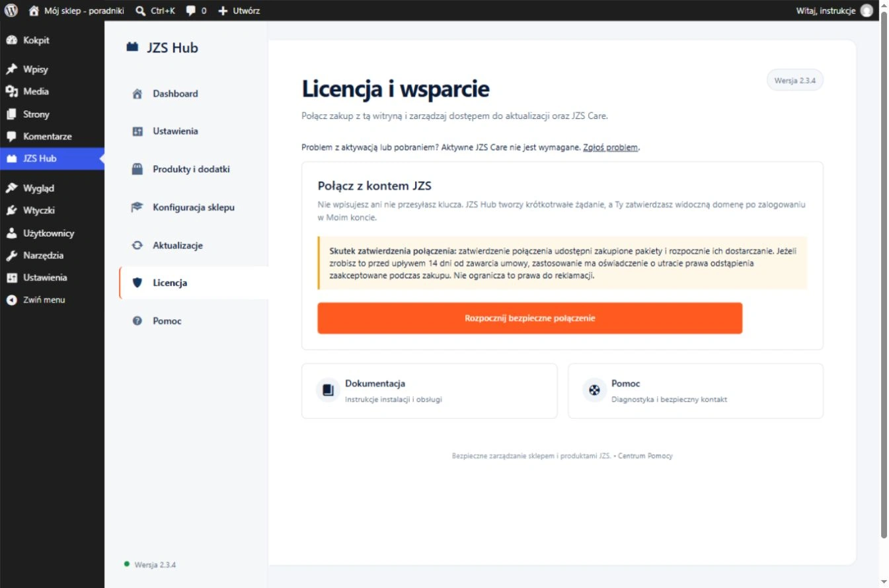
Task: Follow the Centrum Pomocy footer link
Action: [645, 456]
